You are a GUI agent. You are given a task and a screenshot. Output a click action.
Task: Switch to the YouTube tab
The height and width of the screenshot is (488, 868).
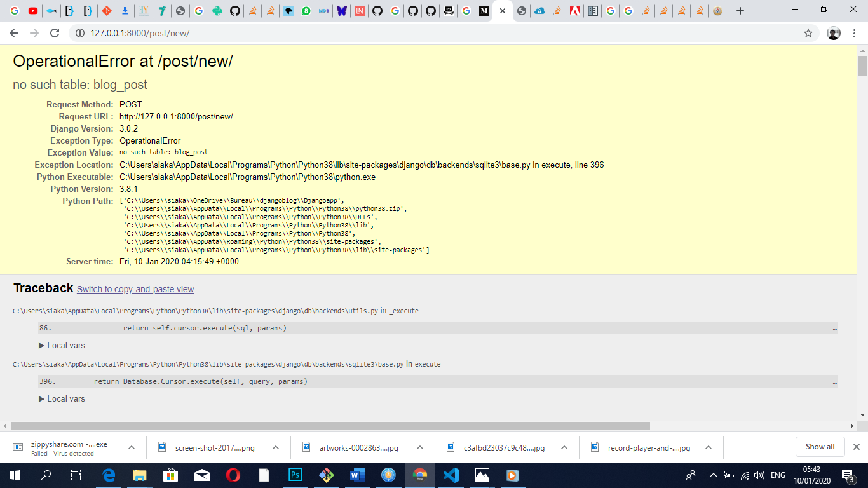(32, 11)
